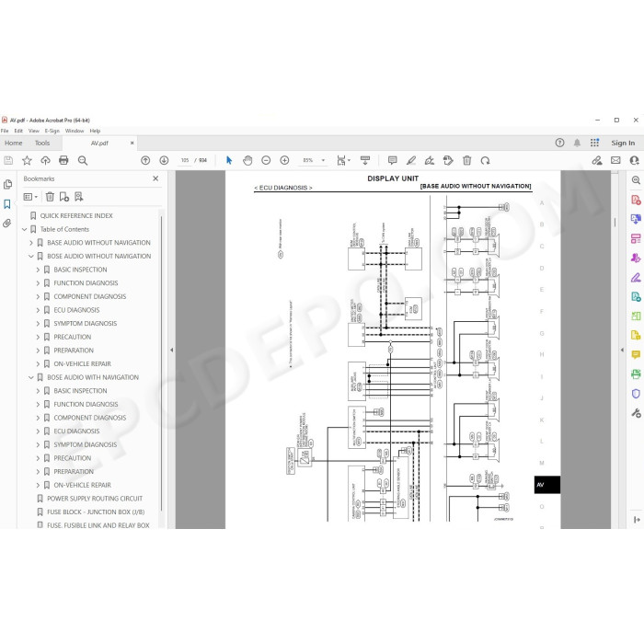The height and width of the screenshot is (644, 644).
Task: Open the Protect shield tool in right pane
Action: pyautogui.click(x=636, y=394)
